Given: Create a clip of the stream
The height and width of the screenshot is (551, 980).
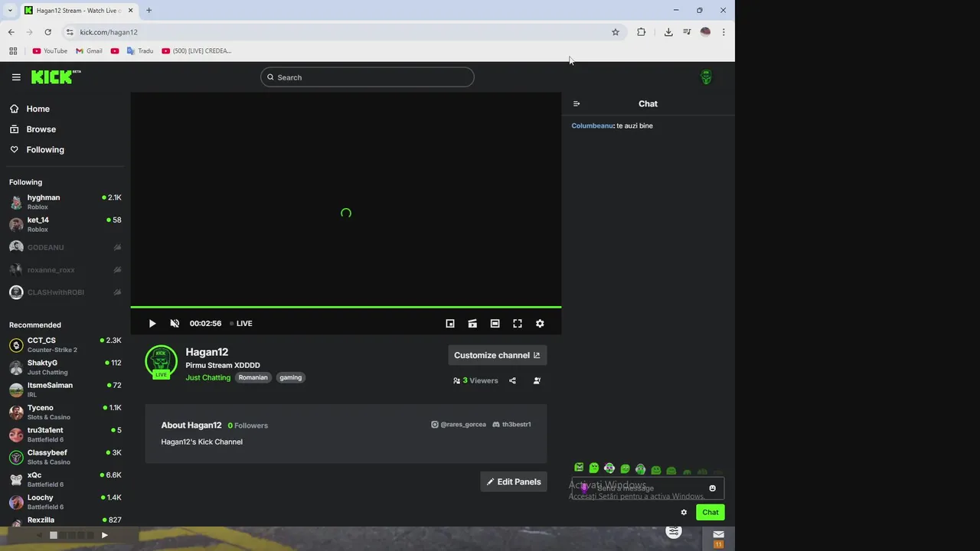Looking at the screenshot, I should tap(472, 324).
